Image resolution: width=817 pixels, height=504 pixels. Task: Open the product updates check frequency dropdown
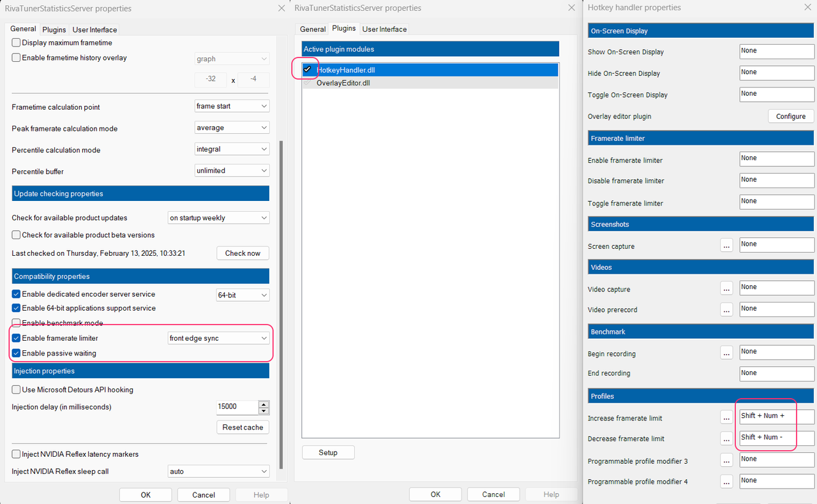(218, 218)
